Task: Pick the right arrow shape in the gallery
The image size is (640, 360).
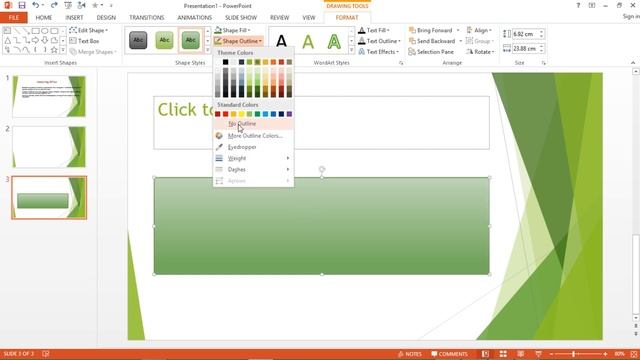Action: 36,40
